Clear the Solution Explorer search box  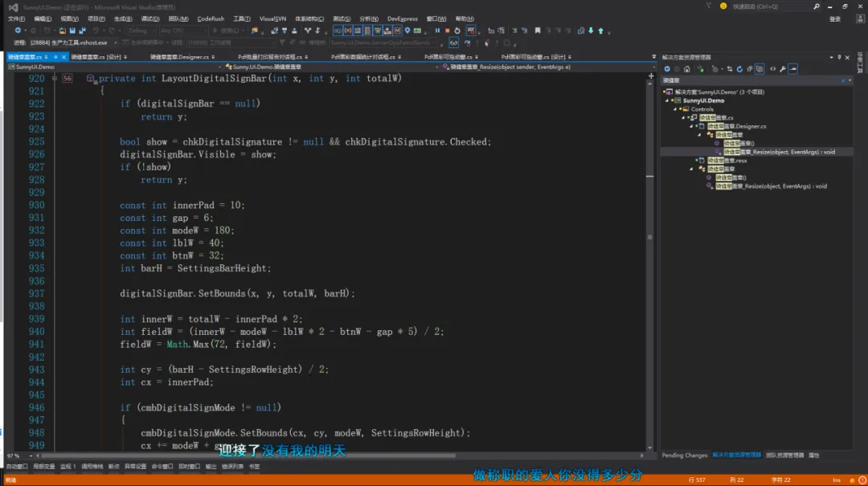click(x=843, y=80)
